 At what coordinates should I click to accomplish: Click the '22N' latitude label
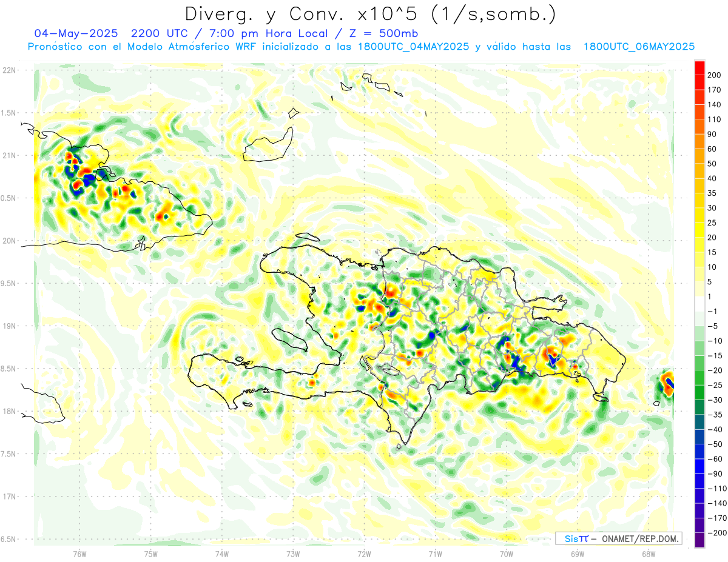(9, 70)
